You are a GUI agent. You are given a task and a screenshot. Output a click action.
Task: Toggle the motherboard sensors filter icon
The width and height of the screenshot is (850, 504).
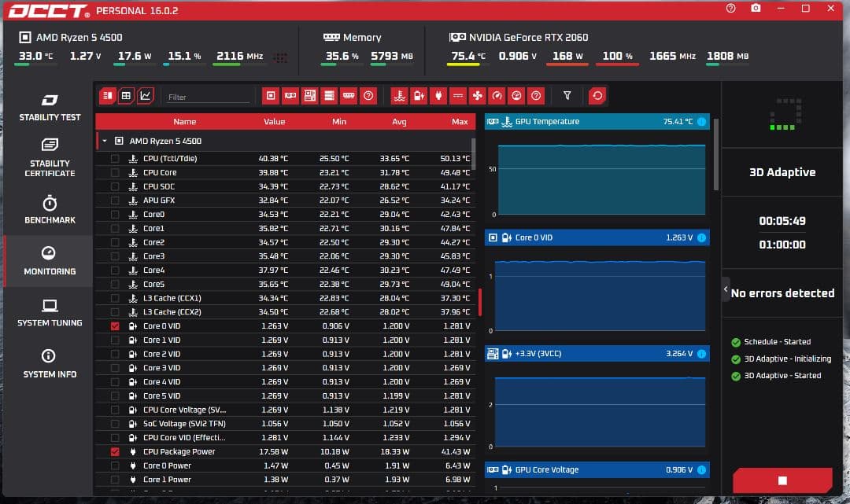pos(309,96)
